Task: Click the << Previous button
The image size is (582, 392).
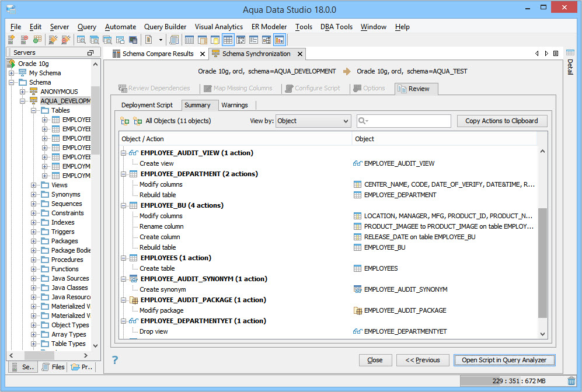Action: tap(423, 360)
